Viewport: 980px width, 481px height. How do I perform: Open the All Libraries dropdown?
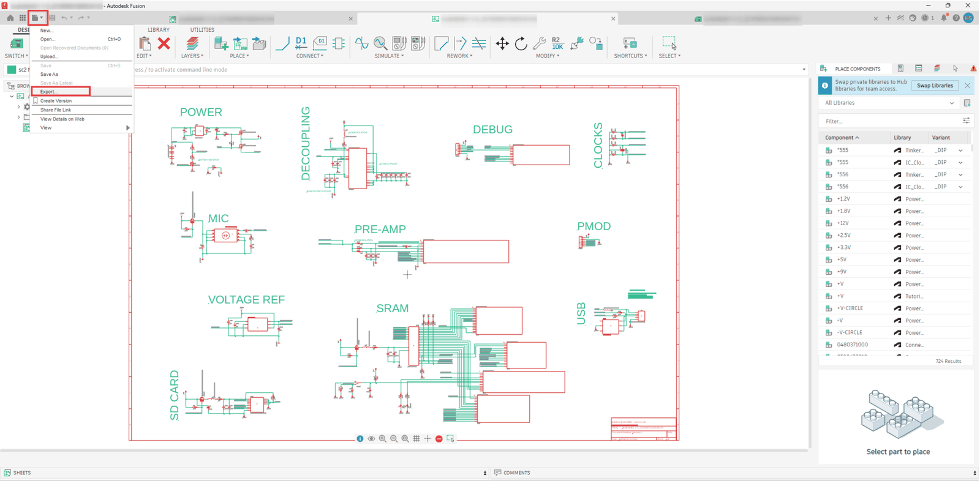[889, 103]
